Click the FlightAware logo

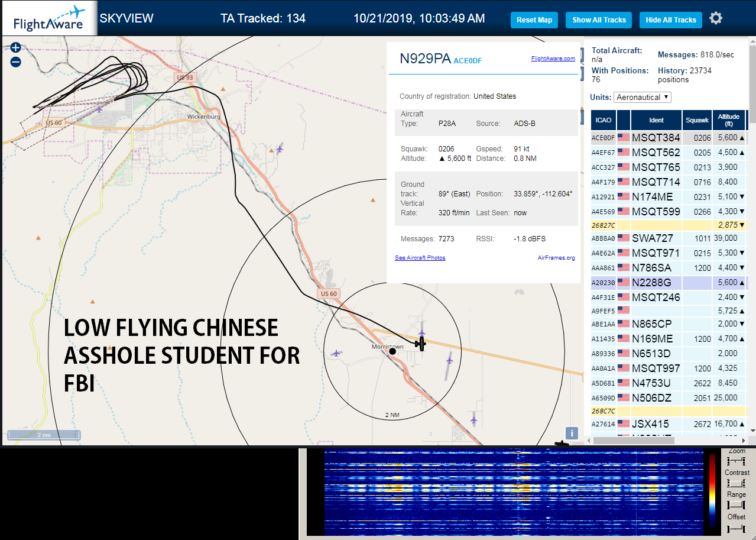click(48, 18)
